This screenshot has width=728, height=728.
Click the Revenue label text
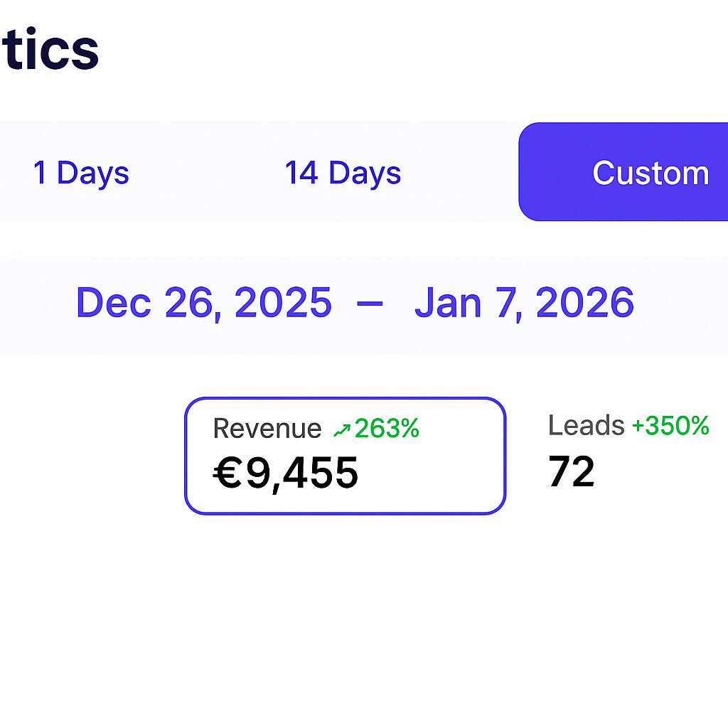click(267, 429)
